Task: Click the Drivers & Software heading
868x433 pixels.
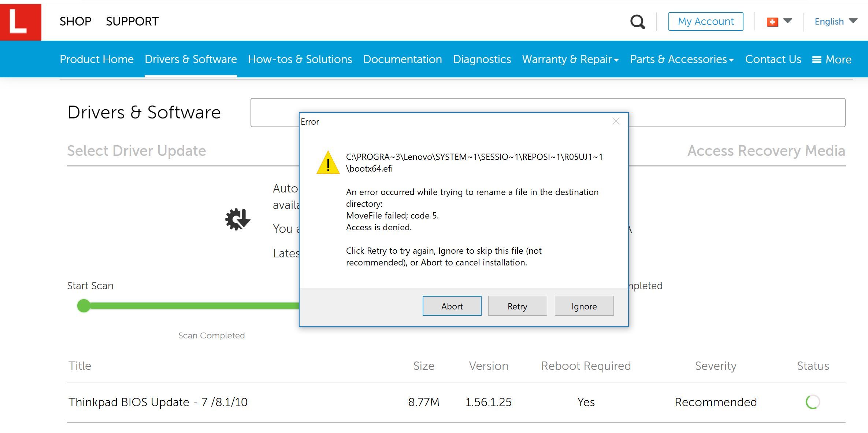Action: click(x=144, y=112)
